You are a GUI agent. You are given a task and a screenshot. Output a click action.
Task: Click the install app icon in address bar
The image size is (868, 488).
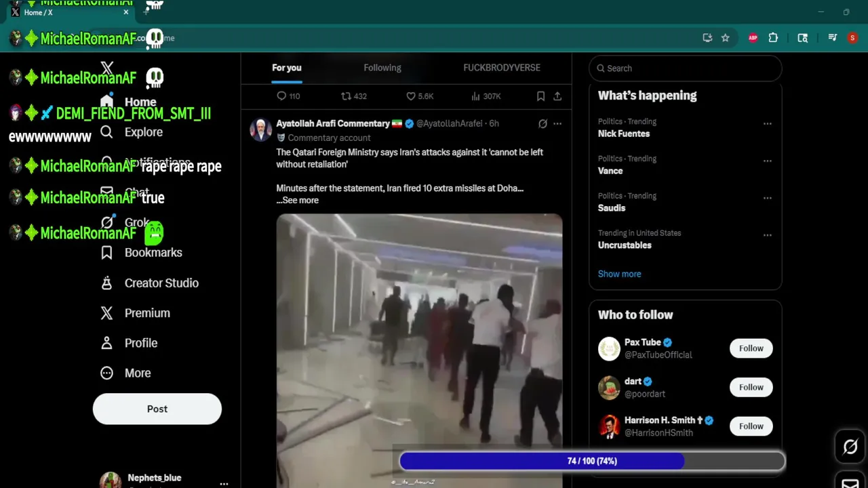tap(707, 38)
